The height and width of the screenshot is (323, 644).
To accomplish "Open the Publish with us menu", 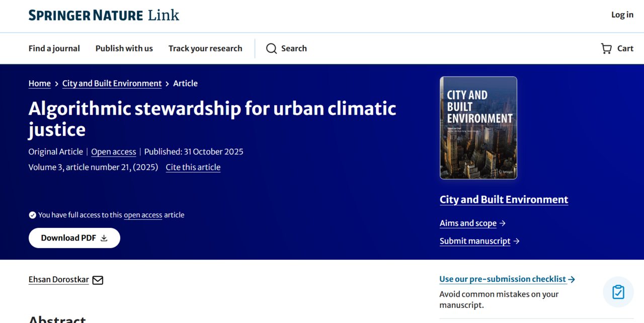I will pyautogui.click(x=124, y=48).
